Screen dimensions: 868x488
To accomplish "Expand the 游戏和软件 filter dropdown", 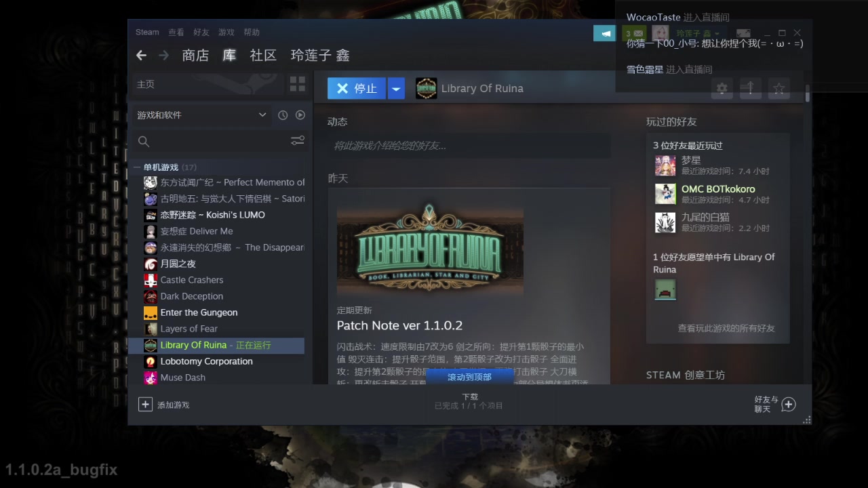I will click(201, 115).
